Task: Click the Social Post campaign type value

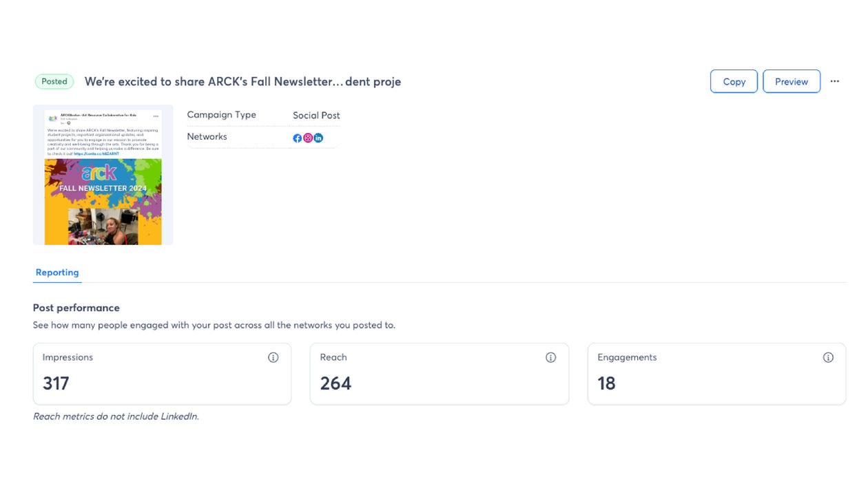Action: [x=316, y=116]
